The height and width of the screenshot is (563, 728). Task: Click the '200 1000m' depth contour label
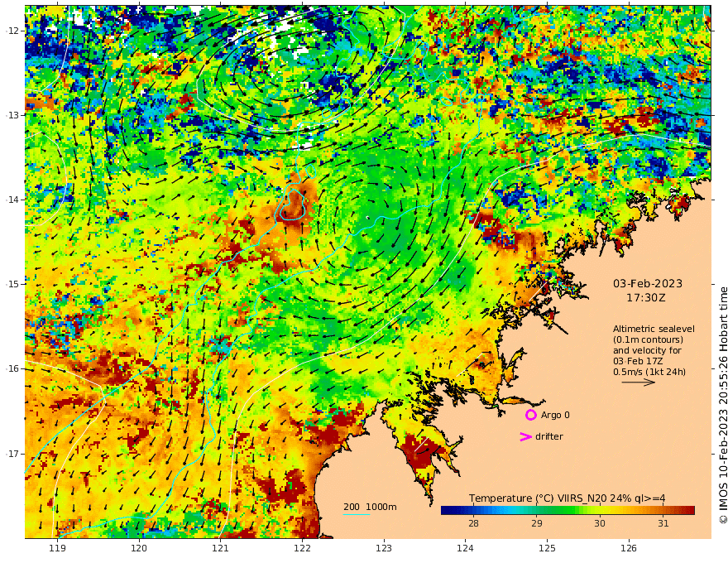pyautogui.click(x=370, y=507)
